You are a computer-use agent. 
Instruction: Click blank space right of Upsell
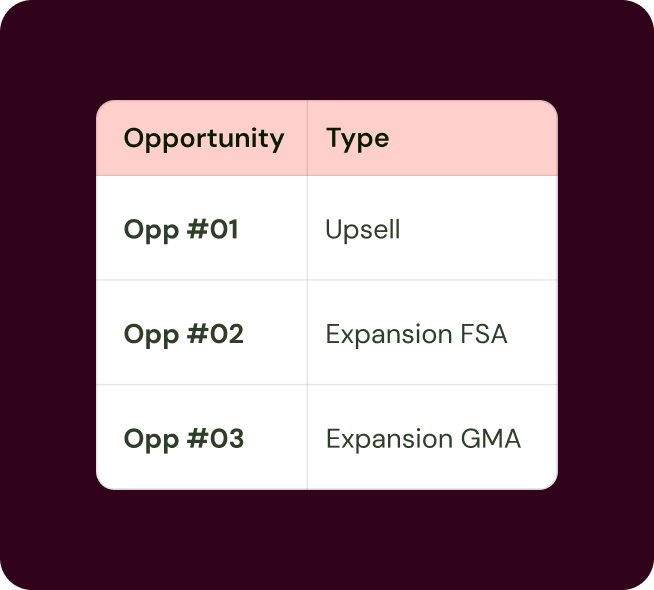point(478,229)
